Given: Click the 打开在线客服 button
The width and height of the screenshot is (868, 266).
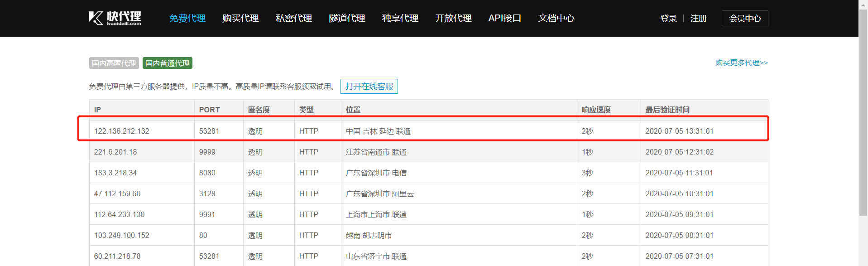Looking at the screenshot, I should (369, 86).
